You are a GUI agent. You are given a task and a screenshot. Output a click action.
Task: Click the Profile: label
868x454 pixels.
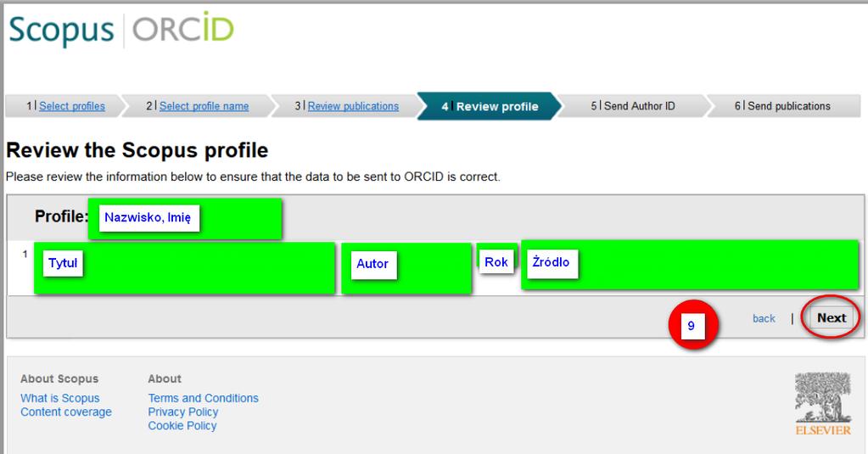[61, 216]
